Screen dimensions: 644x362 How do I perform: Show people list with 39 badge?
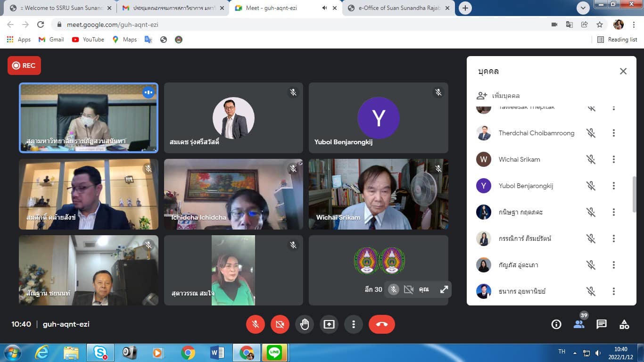pyautogui.click(x=579, y=324)
